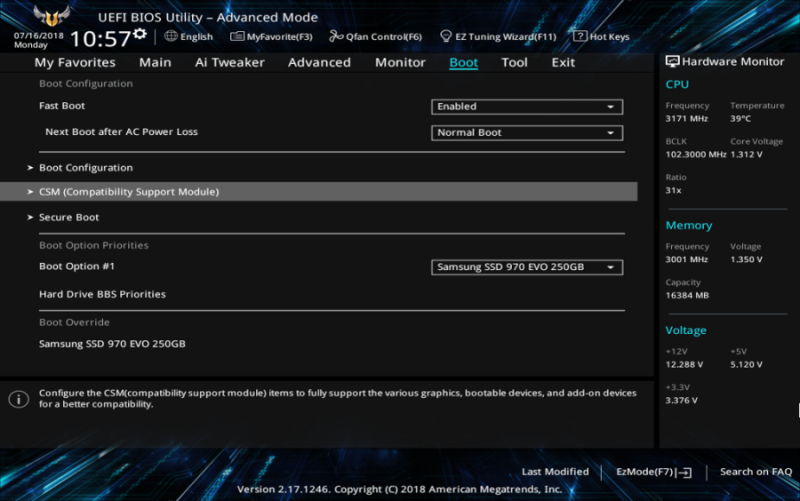
Task: Click memory frequency value 3001 MHz
Action: click(687, 259)
